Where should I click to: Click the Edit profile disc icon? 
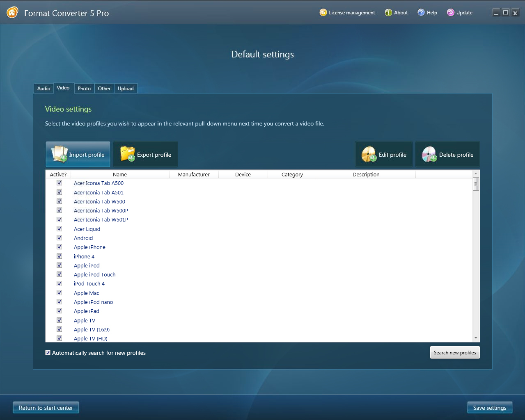coord(369,154)
